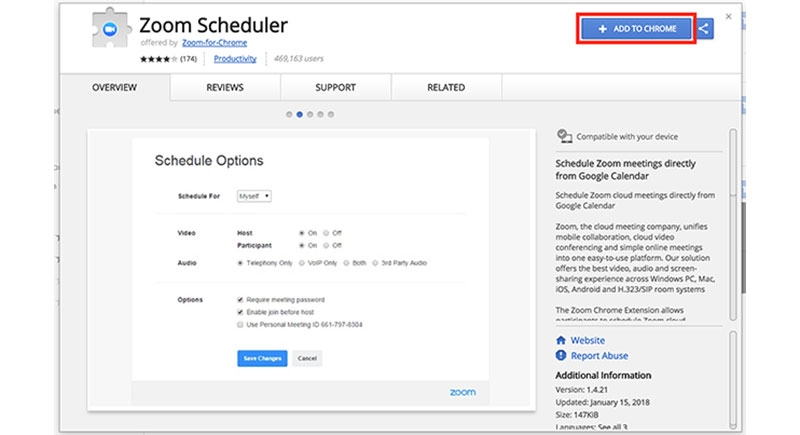
Task: Click the "469,163 users" text
Action: 298,59
